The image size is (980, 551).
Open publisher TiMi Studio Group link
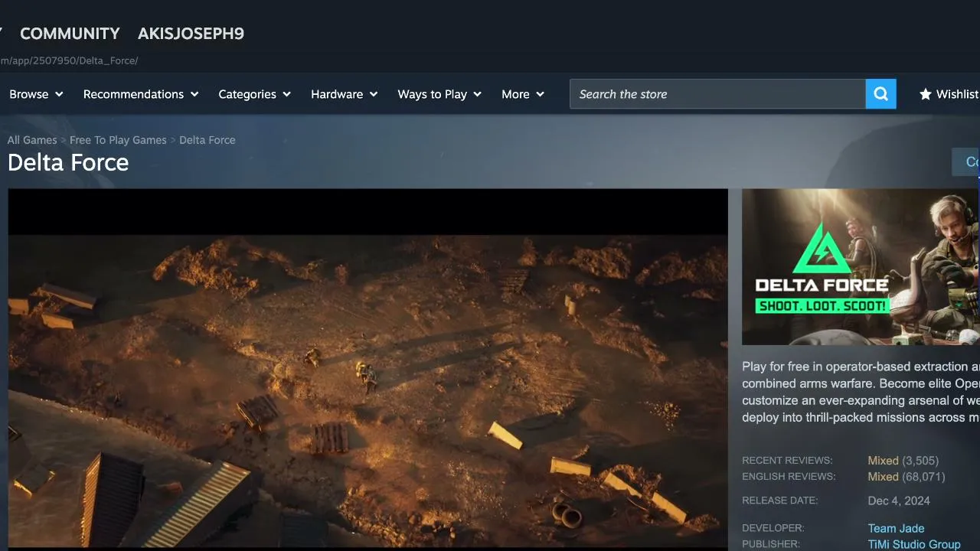click(x=914, y=544)
